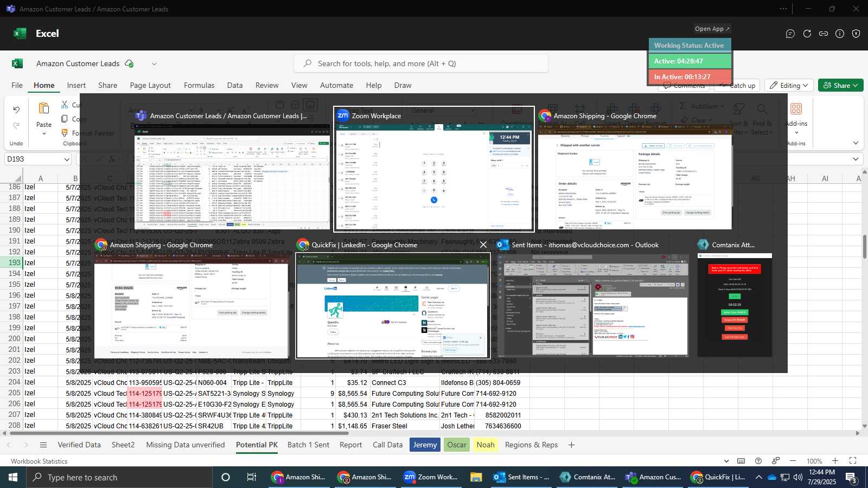Click Open App button
The height and width of the screenshot is (488, 868).
(x=712, y=29)
